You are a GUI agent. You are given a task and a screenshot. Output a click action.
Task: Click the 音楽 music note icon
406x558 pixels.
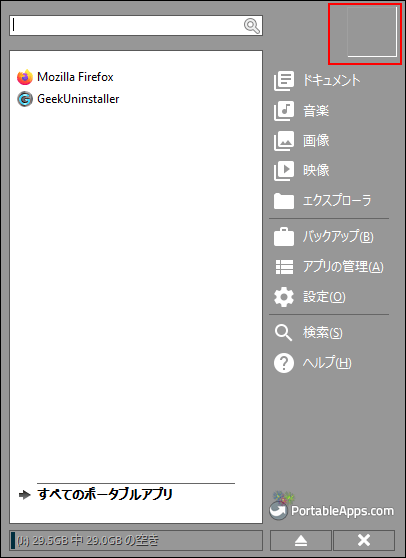point(284,111)
